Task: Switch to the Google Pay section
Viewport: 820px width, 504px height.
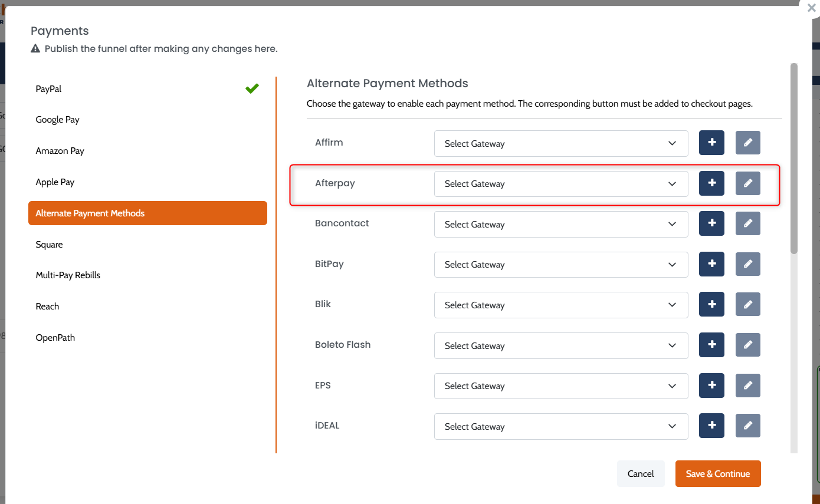Action: click(58, 120)
